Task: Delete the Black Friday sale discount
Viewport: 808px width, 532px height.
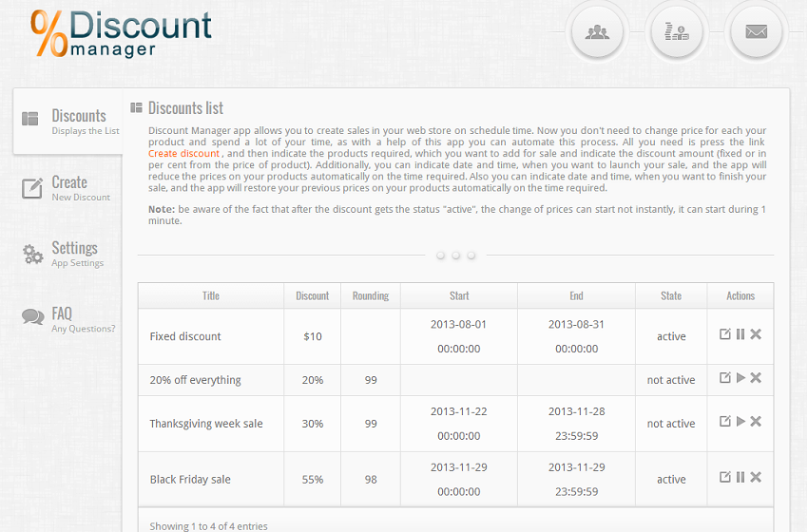Action: [756, 477]
